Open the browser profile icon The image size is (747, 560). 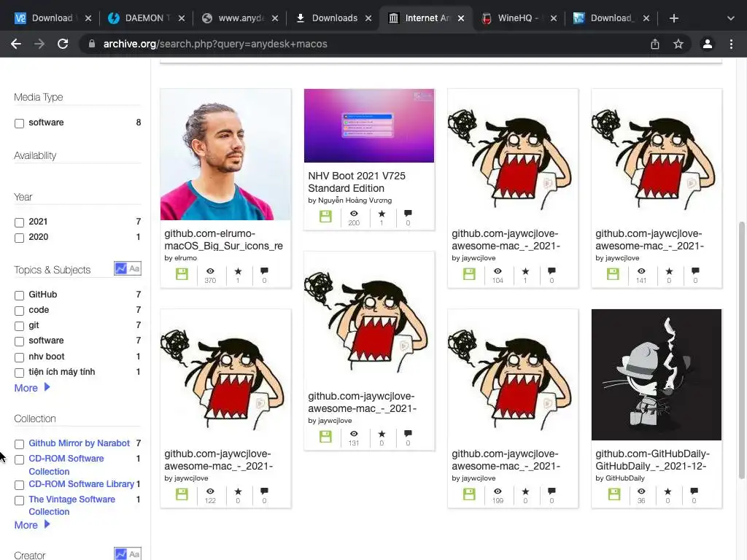(708, 44)
